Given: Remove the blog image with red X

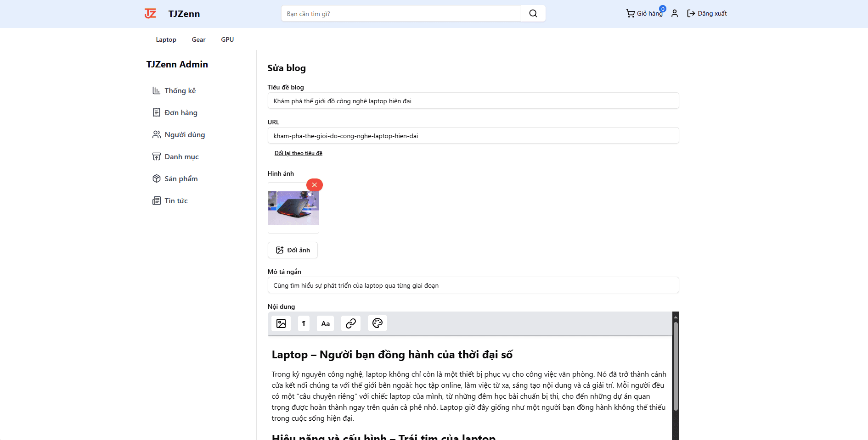Looking at the screenshot, I should click(x=315, y=185).
